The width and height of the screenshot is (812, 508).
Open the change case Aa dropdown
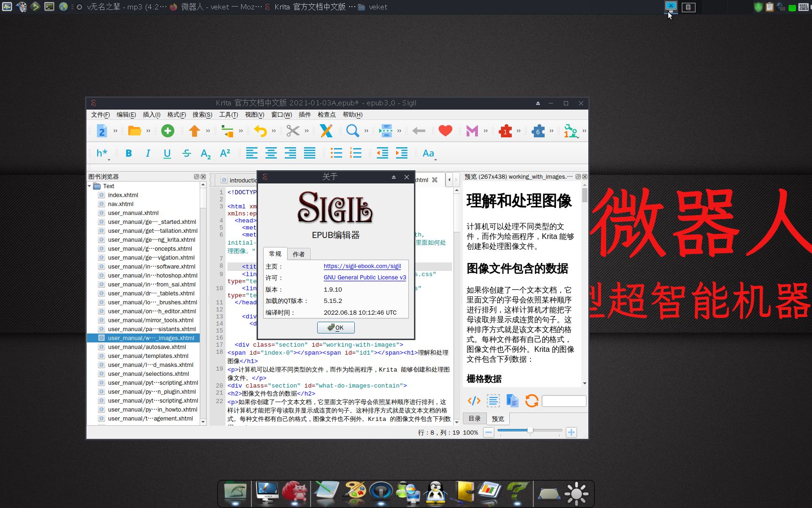(429, 153)
